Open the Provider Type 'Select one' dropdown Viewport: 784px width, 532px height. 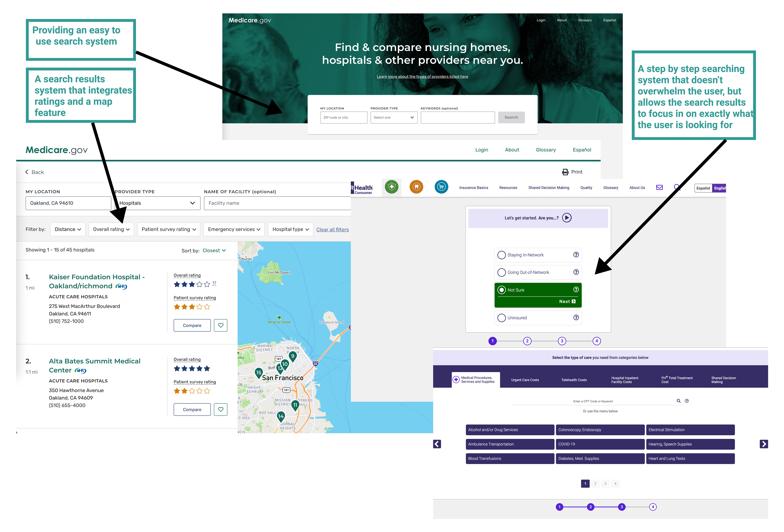click(x=394, y=117)
